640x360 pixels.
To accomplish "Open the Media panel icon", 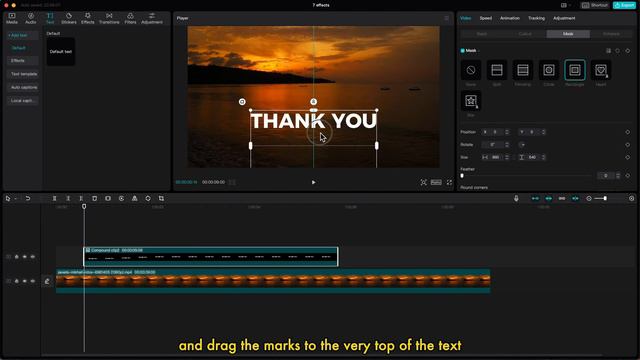I will tap(12, 18).
